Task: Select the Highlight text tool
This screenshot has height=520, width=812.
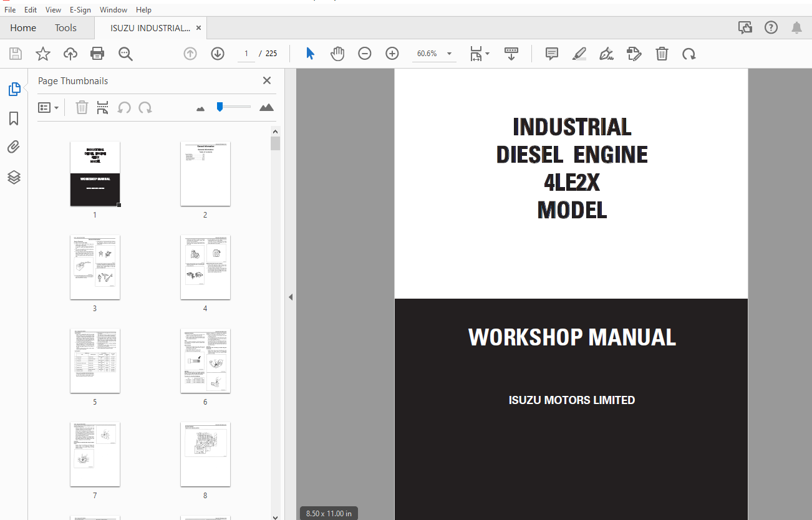Action: (579, 54)
